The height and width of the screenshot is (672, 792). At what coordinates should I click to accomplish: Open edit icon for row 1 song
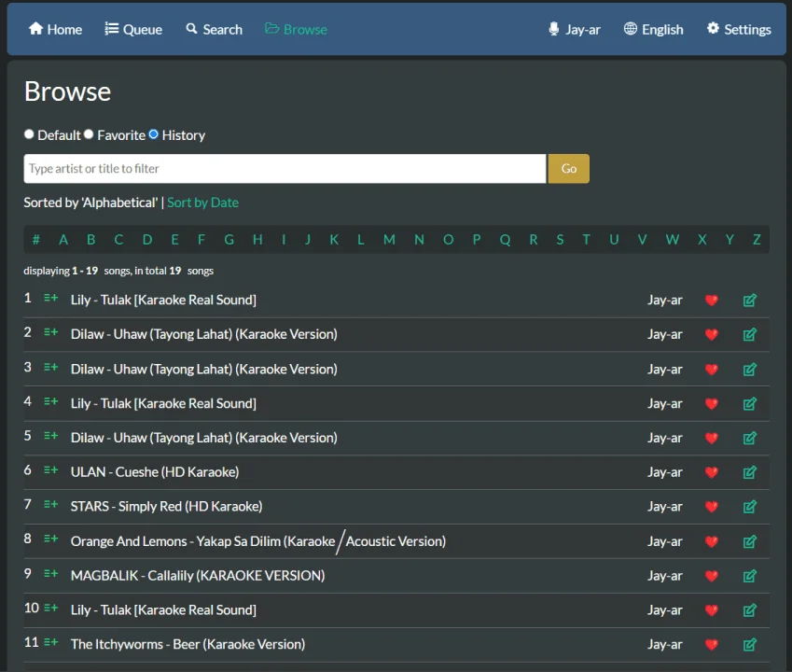(750, 301)
